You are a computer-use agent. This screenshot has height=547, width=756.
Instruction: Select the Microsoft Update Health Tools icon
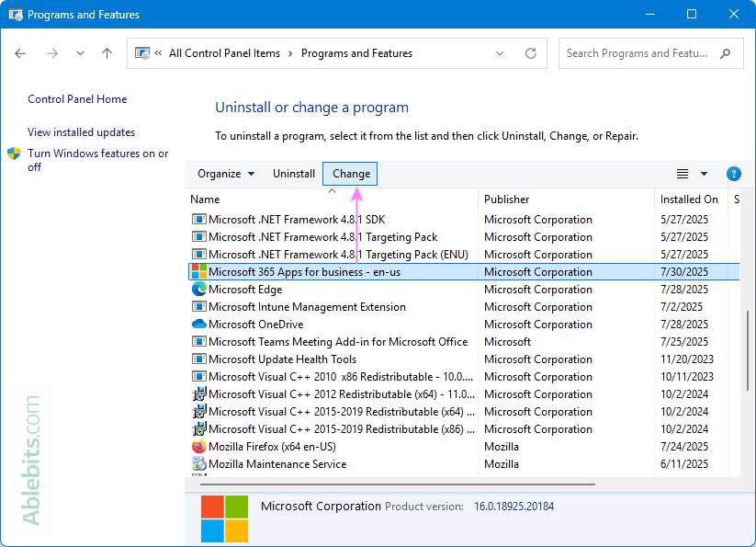point(197,359)
